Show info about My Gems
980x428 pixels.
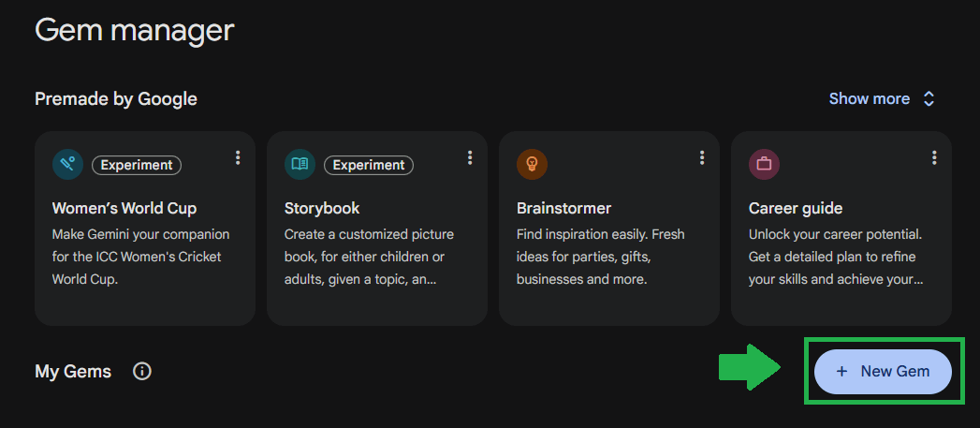142,372
